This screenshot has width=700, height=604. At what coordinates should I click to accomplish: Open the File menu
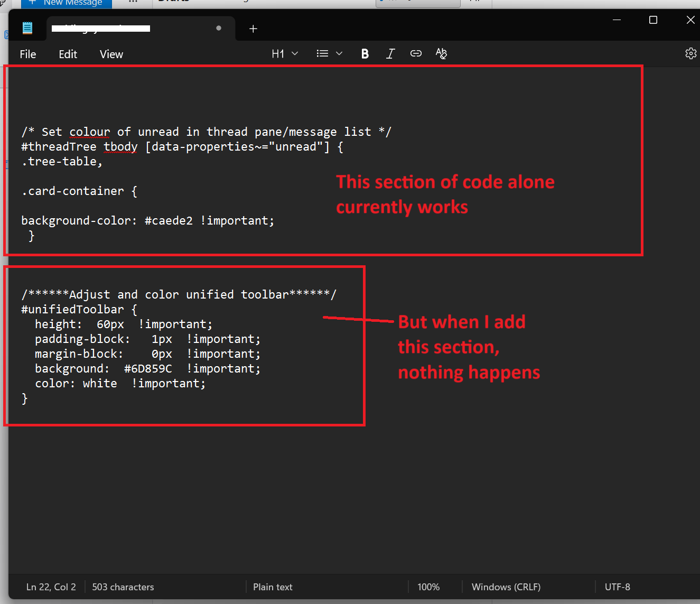(28, 54)
